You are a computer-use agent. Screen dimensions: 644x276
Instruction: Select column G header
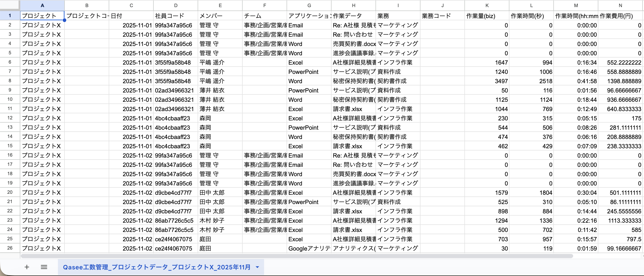[x=309, y=5]
